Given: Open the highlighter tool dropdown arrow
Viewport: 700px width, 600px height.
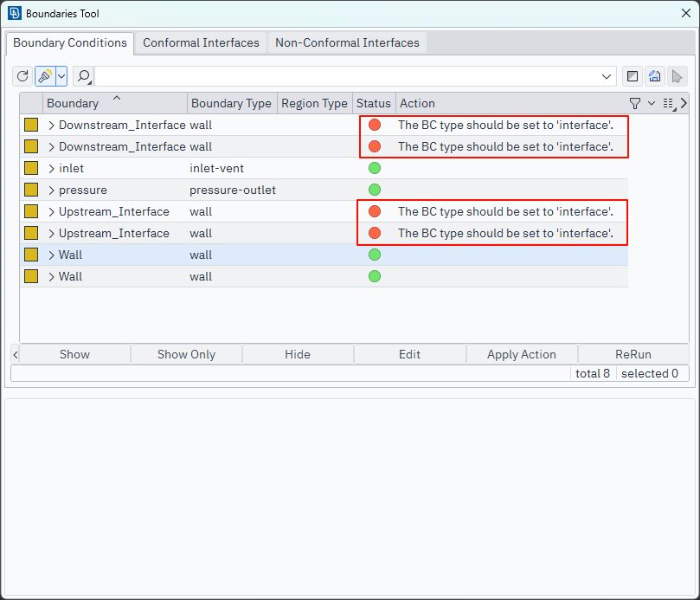Looking at the screenshot, I should 61,76.
